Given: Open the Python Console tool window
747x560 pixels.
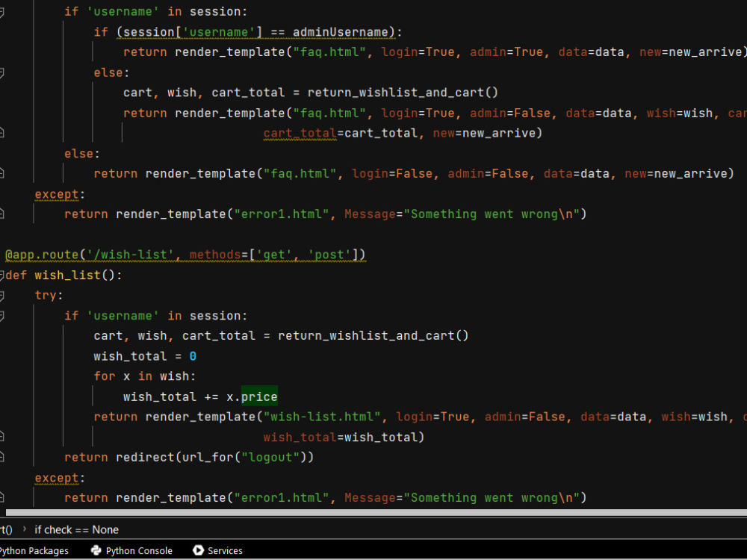Looking at the screenshot, I should [131, 550].
